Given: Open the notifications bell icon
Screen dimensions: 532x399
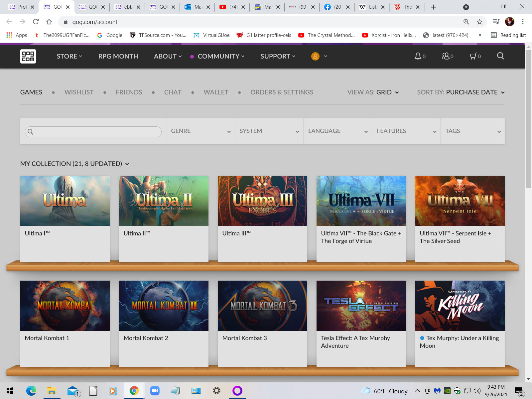Looking at the screenshot, I should pos(418,56).
